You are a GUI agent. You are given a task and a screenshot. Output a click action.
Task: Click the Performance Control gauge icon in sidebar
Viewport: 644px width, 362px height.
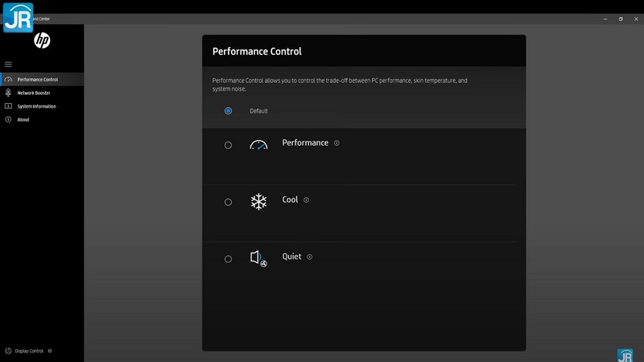[x=8, y=79]
